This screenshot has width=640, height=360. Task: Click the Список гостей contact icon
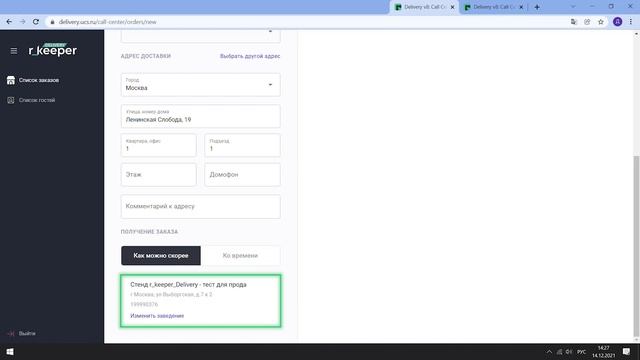(11, 100)
